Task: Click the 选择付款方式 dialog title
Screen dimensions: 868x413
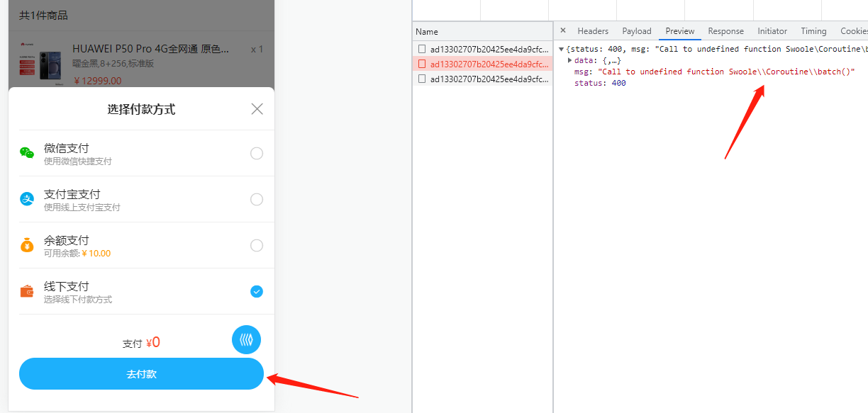Action: 141,109
